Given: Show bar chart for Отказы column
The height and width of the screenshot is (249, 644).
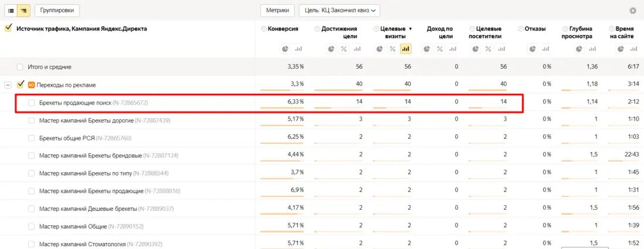Looking at the screenshot, I should tap(546, 49).
